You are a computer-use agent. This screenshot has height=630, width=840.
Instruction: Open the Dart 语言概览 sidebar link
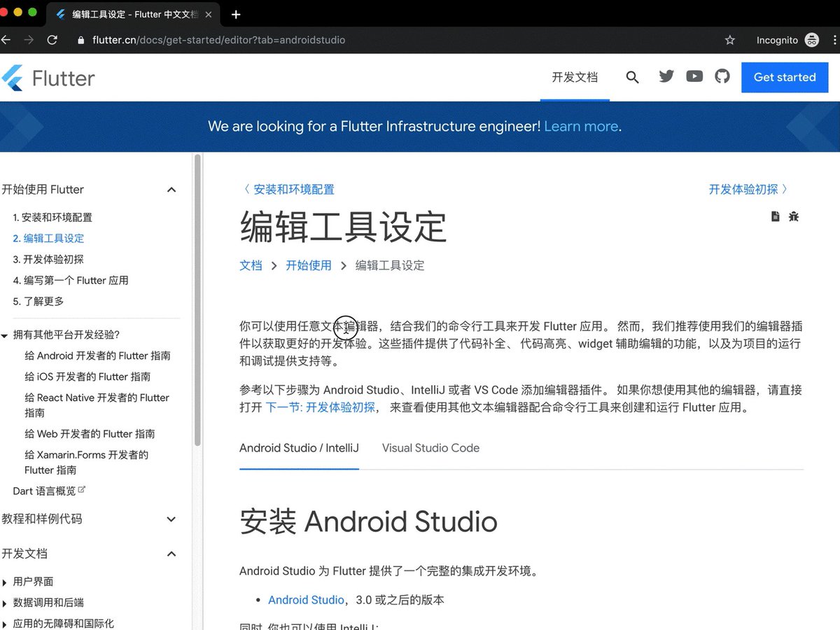pos(44,491)
